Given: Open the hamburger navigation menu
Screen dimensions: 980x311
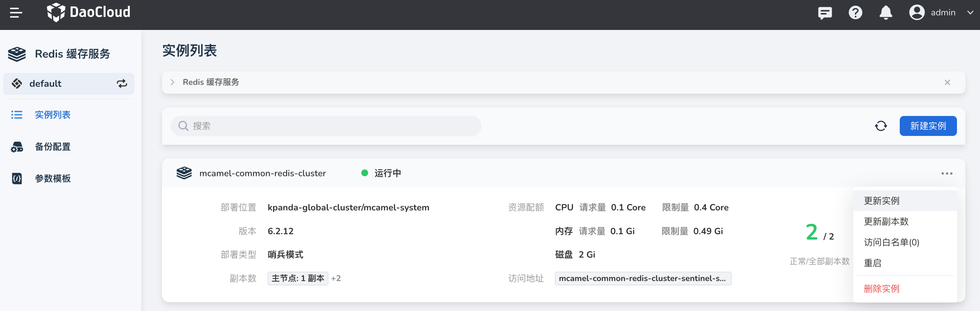Looking at the screenshot, I should pyautogui.click(x=16, y=13).
